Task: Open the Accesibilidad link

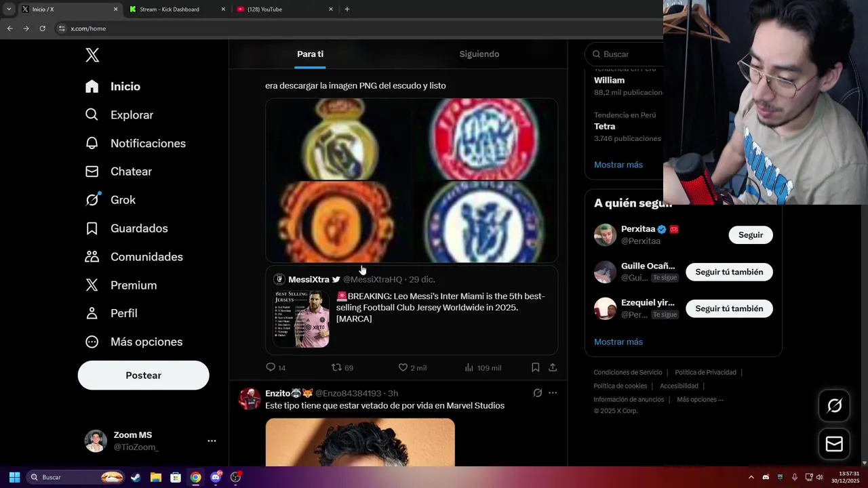Action: tap(679, 386)
